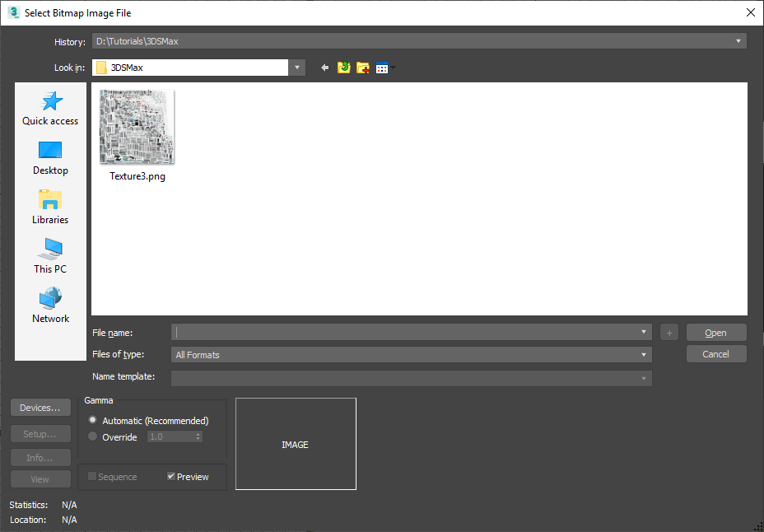Click the Info... button
This screenshot has height=532, width=764.
[x=40, y=457]
